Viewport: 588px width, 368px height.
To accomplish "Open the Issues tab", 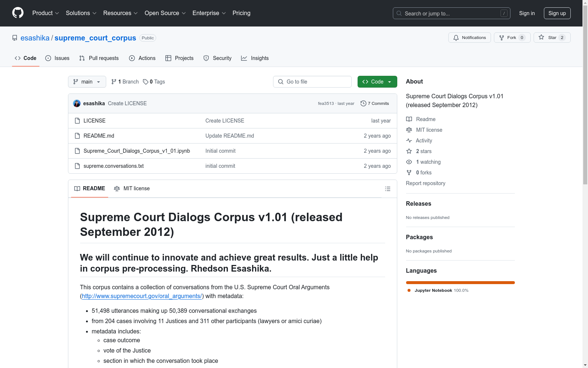I will click(57, 58).
